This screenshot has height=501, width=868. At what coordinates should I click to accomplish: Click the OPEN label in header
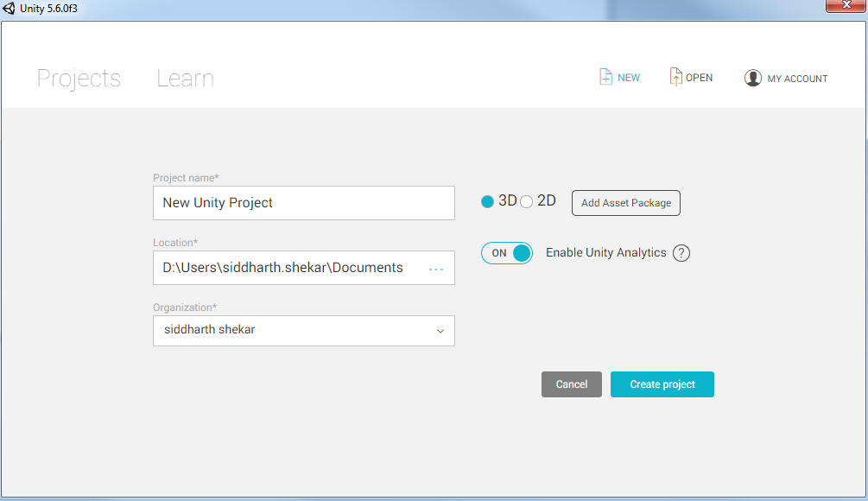(x=700, y=78)
